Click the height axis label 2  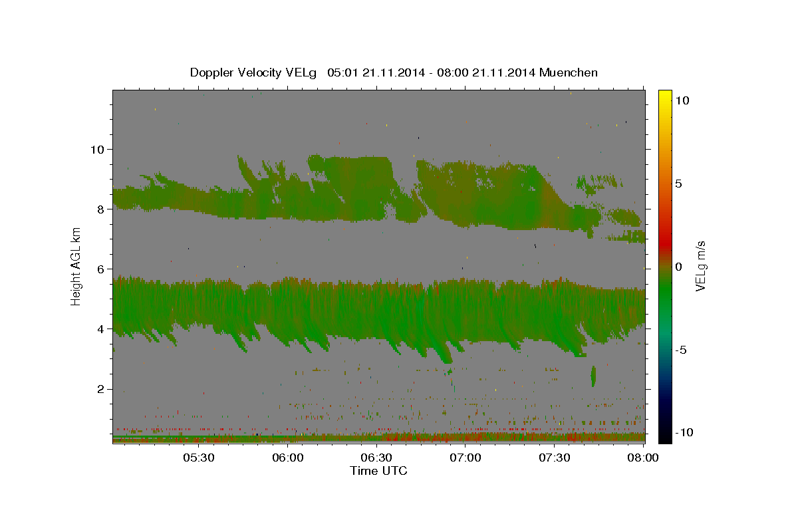click(100, 388)
